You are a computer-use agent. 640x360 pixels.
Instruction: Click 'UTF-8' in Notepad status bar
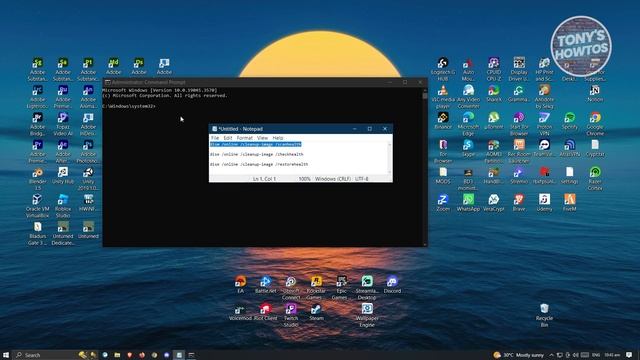tap(362, 179)
